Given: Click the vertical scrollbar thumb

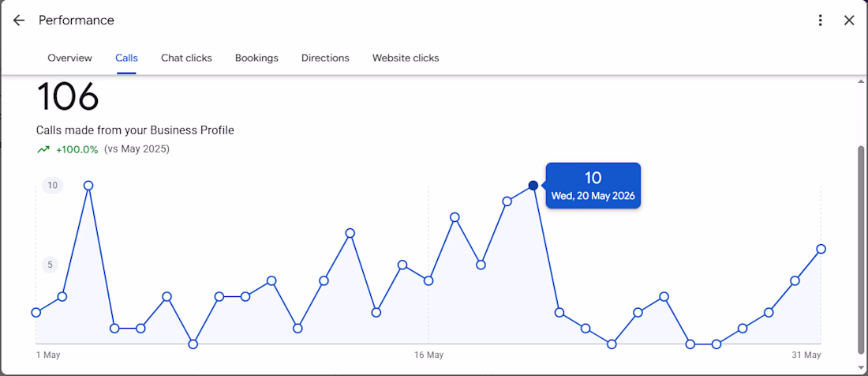Looking at the screenshot, I should point(859,249).
